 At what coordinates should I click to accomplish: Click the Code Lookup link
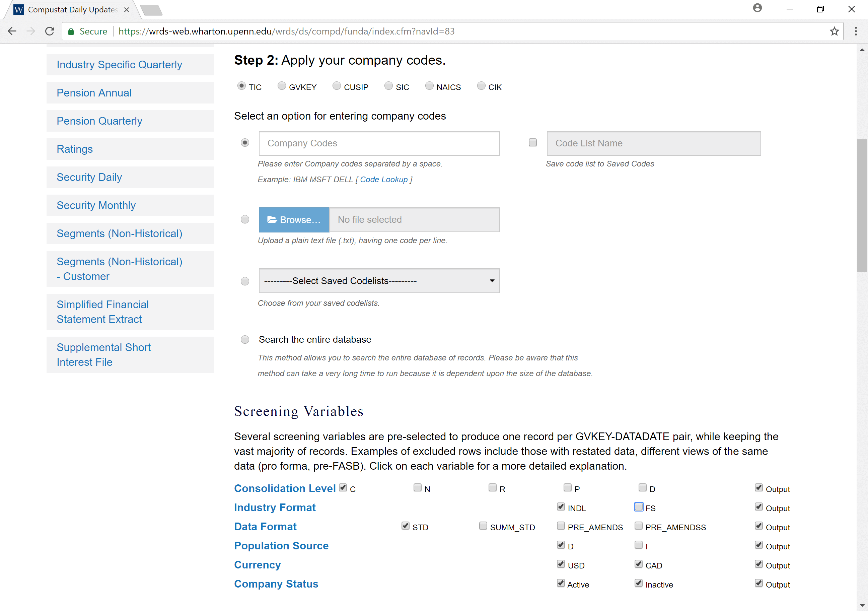pos(383,180)
